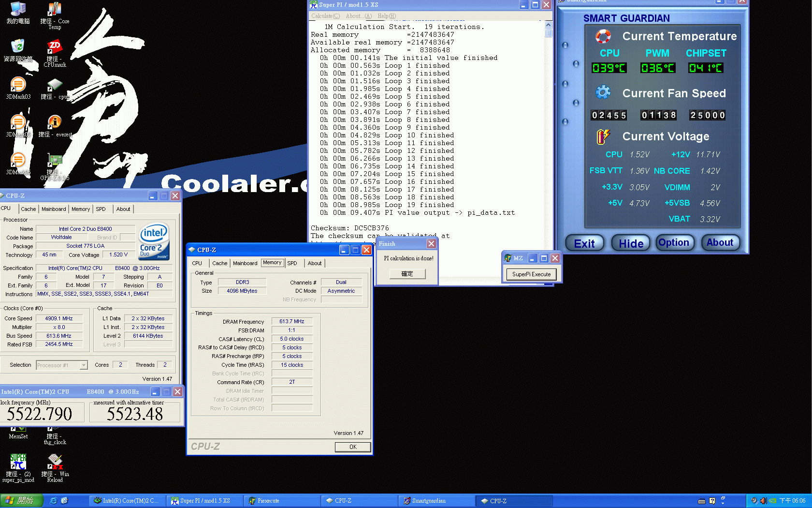812x508 pixels.
Task: Select About tab in front CPU-Z
Action: [315, 263]
